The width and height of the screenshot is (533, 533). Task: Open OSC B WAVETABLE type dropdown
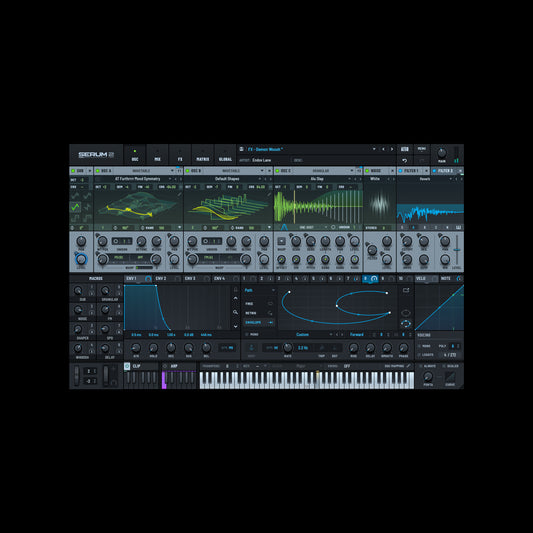pyautogui.click(x=262, y=171)
